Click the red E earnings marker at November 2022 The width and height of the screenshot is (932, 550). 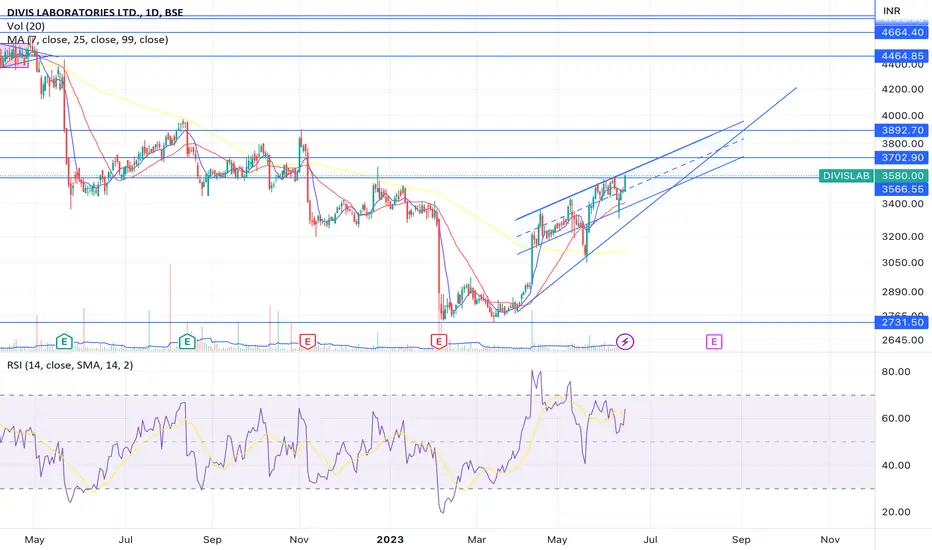307,341
